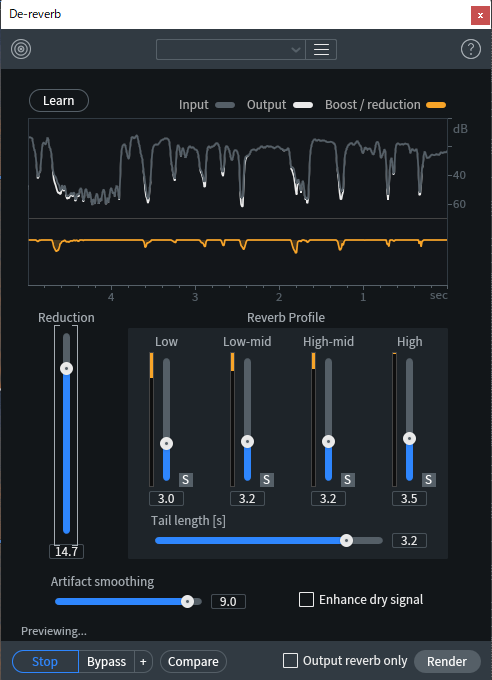Image resolution: width=492 pixels, height=680 pixels.
Task: Click the Reduction value field 14.7
Action: [66, 551]
